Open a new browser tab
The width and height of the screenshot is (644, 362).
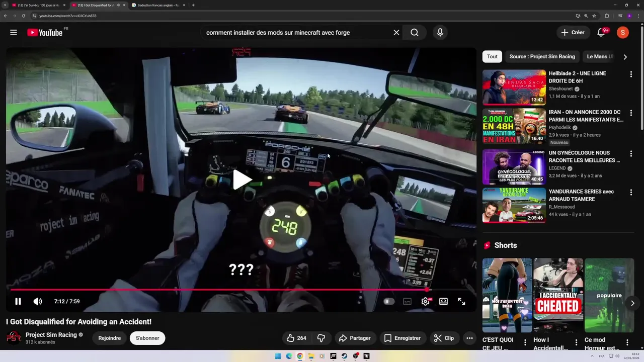[193, 5]
